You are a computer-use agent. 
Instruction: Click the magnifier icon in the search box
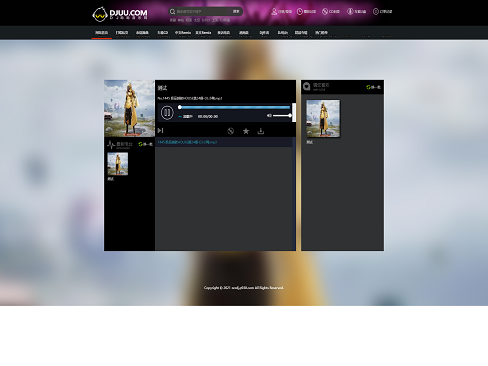(172, 12)
